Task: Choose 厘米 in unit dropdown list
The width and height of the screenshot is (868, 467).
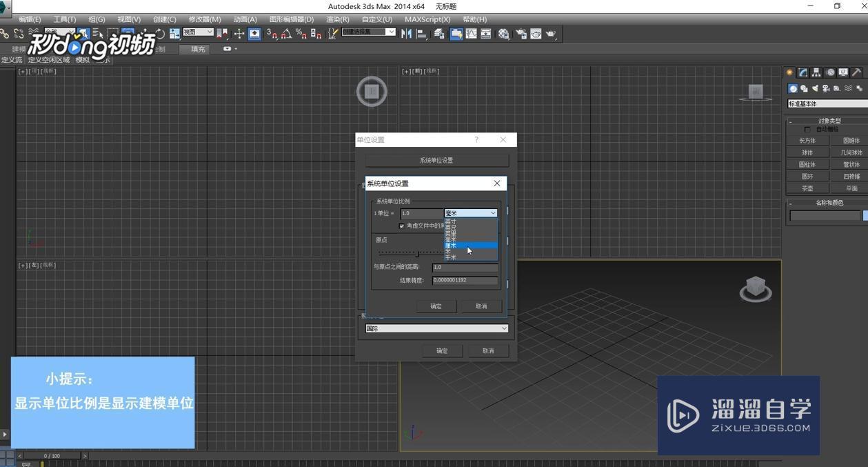Action: 471,245
